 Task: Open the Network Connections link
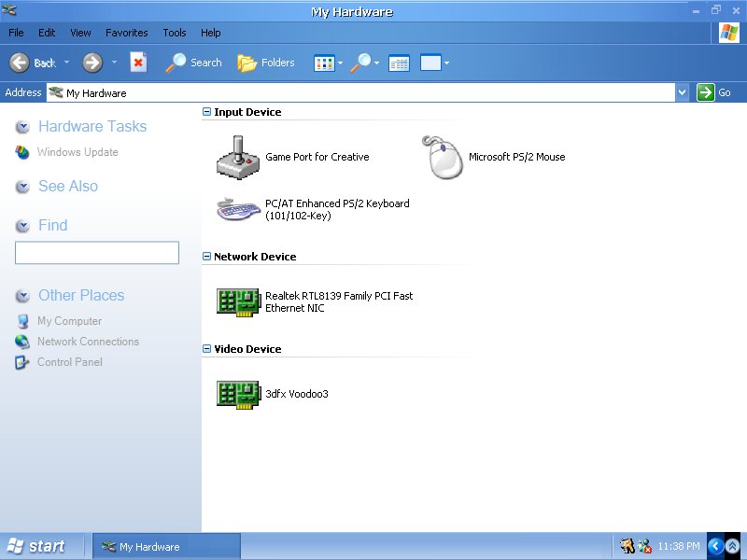tap(87, 342)
